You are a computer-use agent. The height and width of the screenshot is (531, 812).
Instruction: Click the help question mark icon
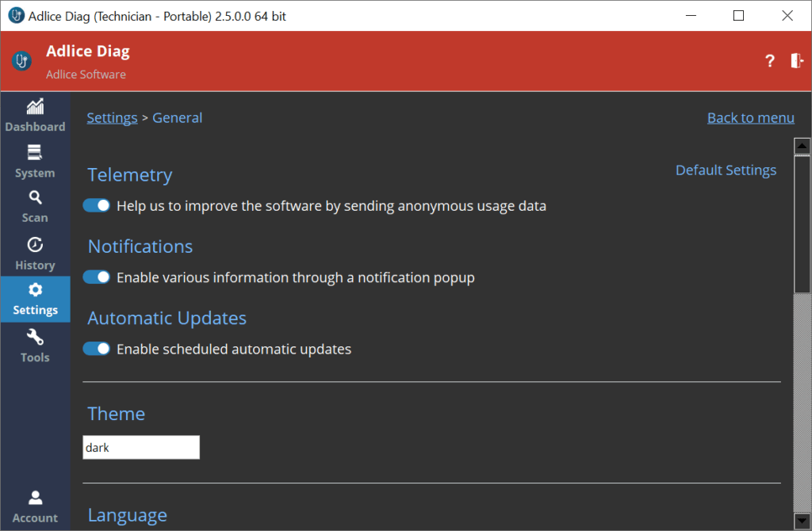point(770,61)
